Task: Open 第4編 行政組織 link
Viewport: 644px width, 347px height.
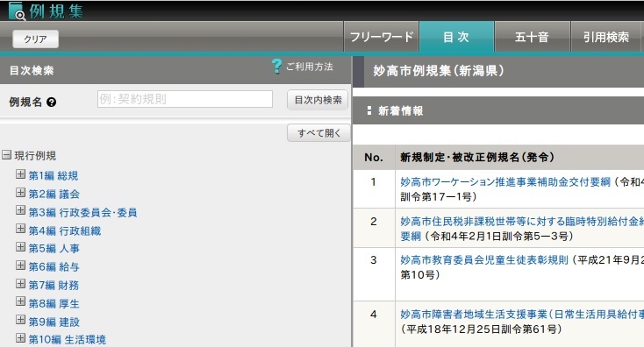Action: click(64, 231)
